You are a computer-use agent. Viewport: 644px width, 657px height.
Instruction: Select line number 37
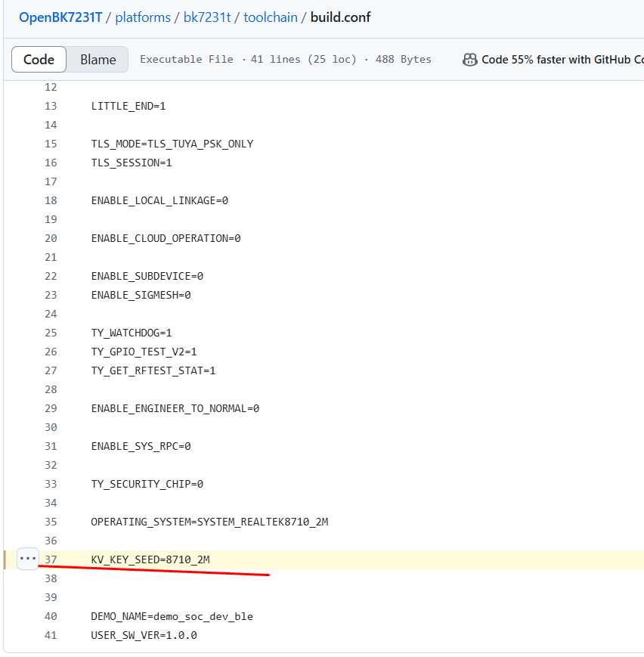click(51, 559)
